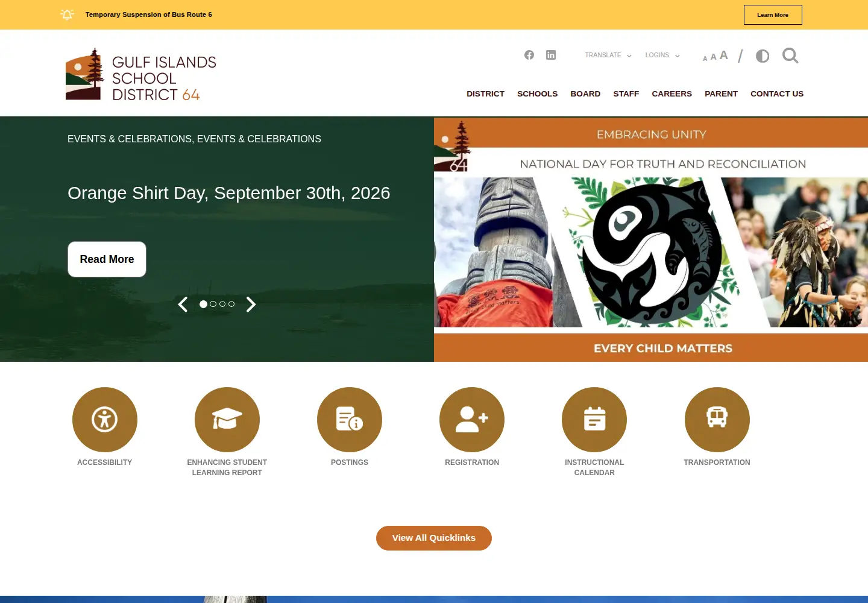Image resolution: width=868 pixels, height=603 pixels.
Task: Expand the Logins dropdown
Action: pos(662,55)
